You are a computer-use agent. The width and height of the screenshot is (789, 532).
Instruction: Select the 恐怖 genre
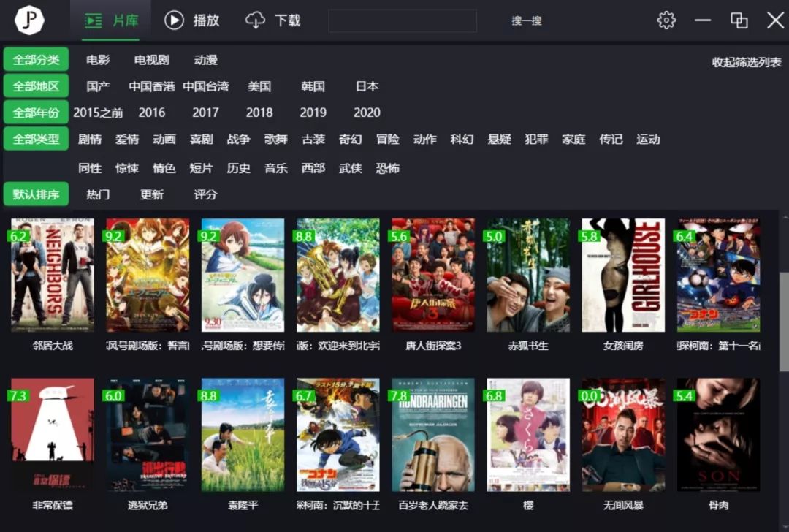[387, 168]
